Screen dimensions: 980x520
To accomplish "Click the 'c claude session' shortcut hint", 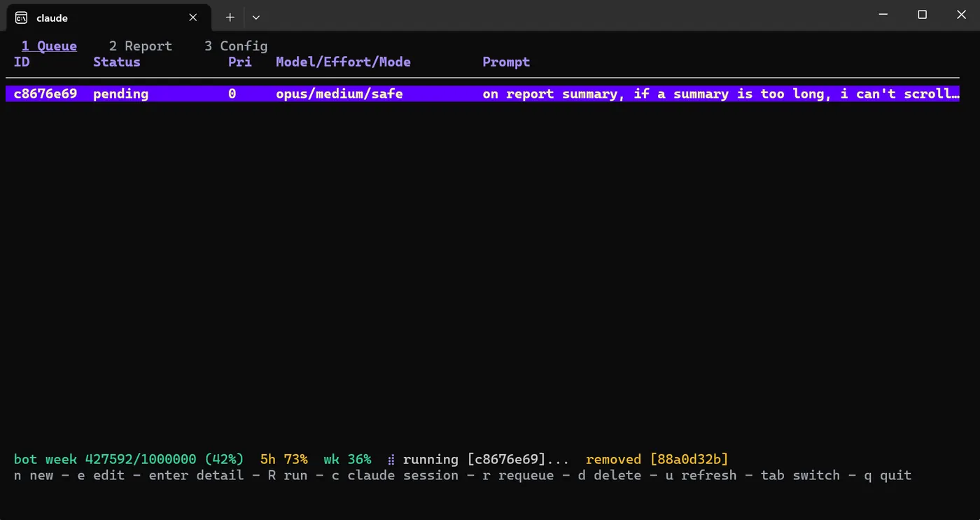I will click(x=395, y=475).
